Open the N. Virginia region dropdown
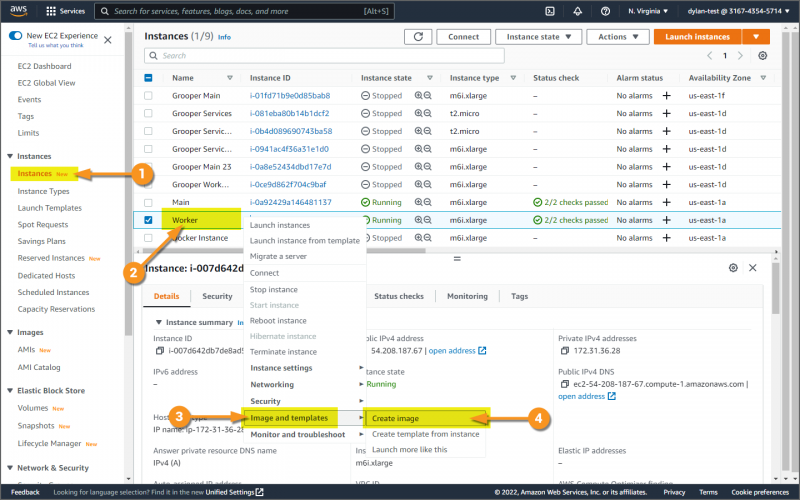 pos(648,11)
